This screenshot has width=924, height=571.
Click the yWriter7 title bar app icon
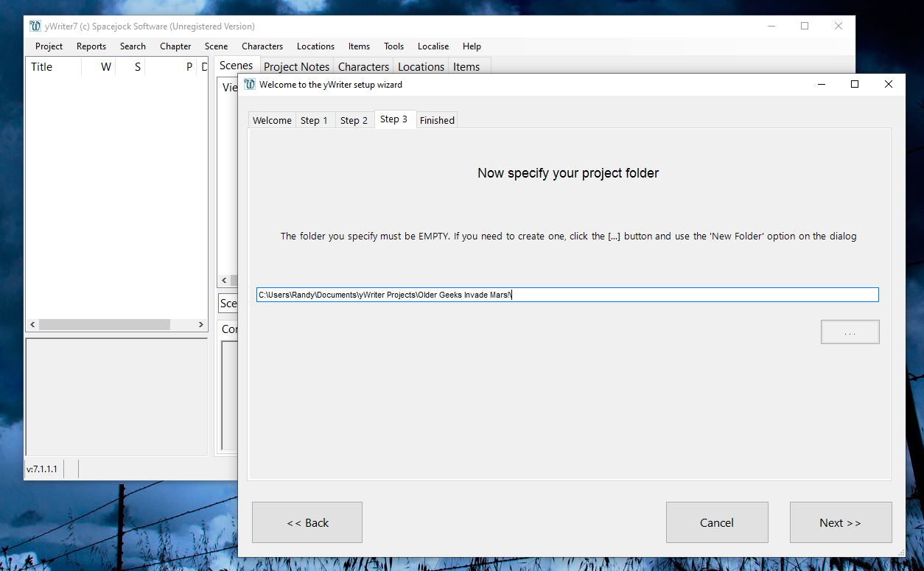pyautogui.click(x=35, y=26)
